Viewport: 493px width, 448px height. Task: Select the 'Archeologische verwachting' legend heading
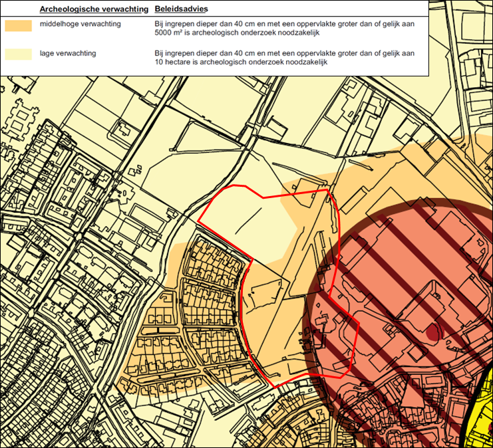[94, 9]
